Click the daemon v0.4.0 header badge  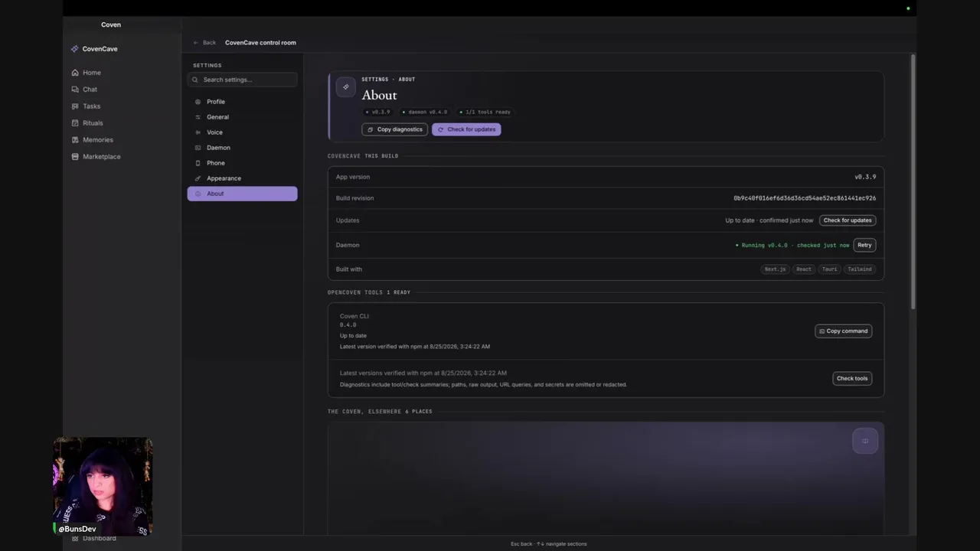[425, 112]
